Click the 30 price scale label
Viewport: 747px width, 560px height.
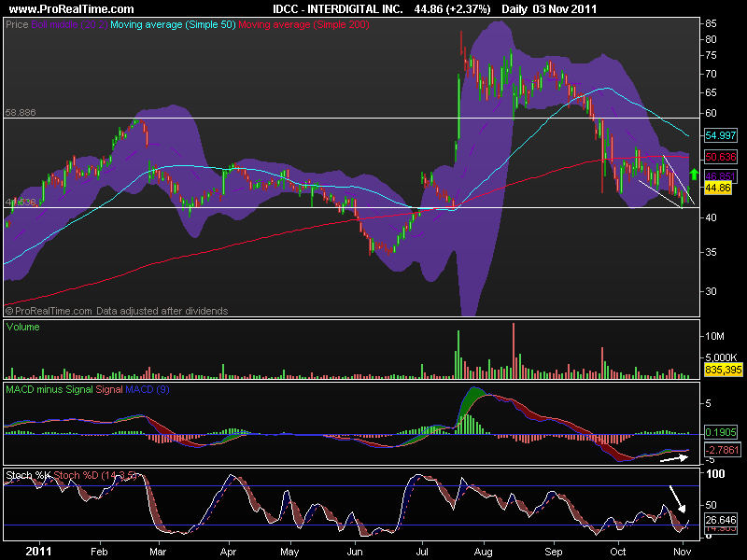coord(711,291)
